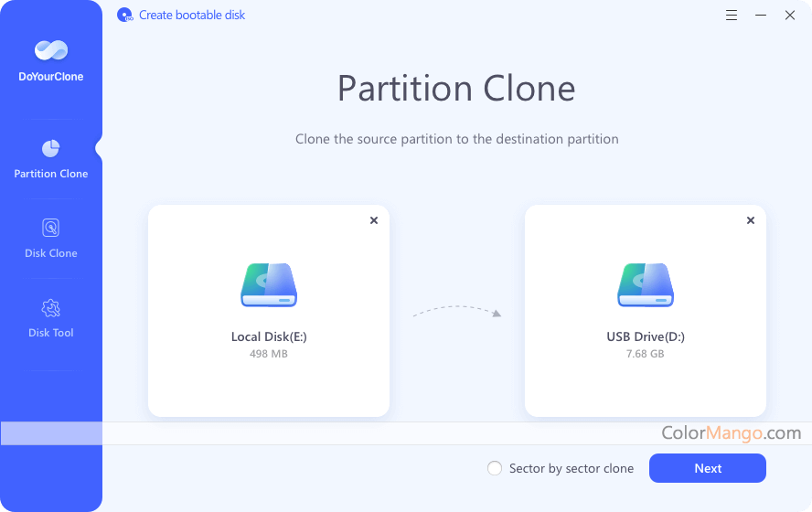Select the USB Drive(D:) drive icon

point(646,284)
